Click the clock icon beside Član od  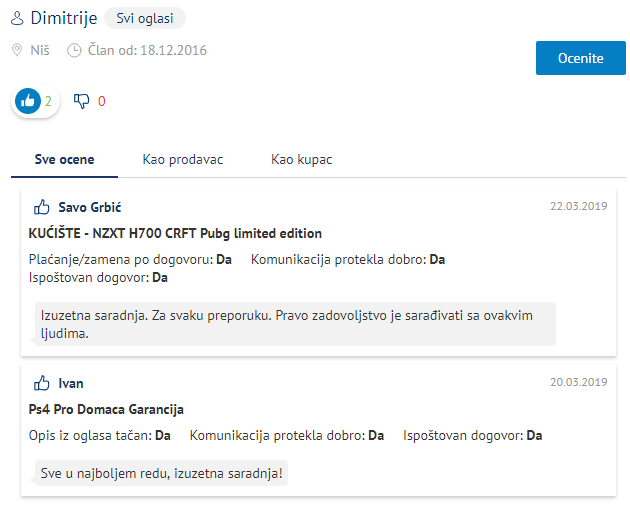pos(74,50)
